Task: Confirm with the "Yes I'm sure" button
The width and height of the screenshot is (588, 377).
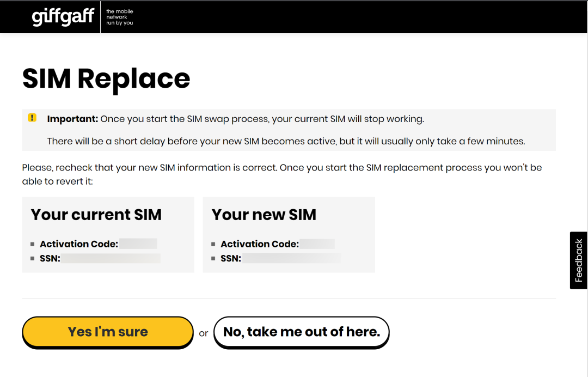Action: (x=108, y=332)
